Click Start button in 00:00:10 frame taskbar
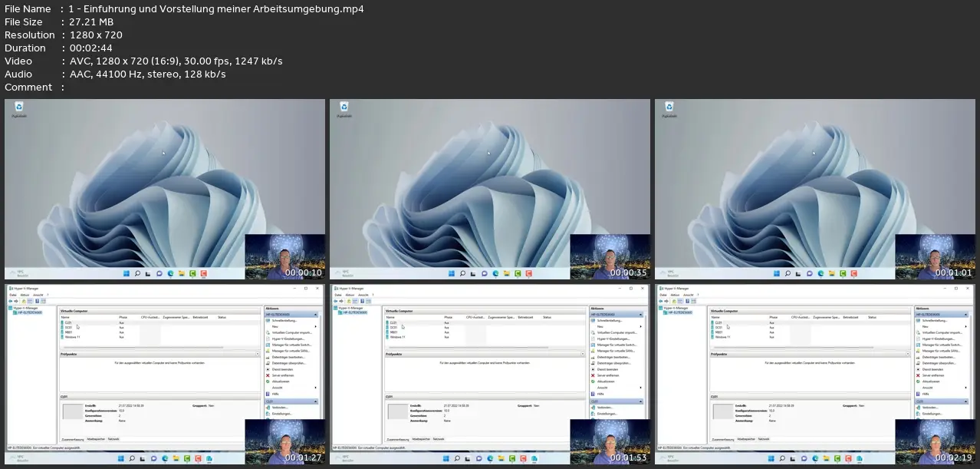This screenshot has width=980, height=469. pyautogui.click(x=127, y=273)
